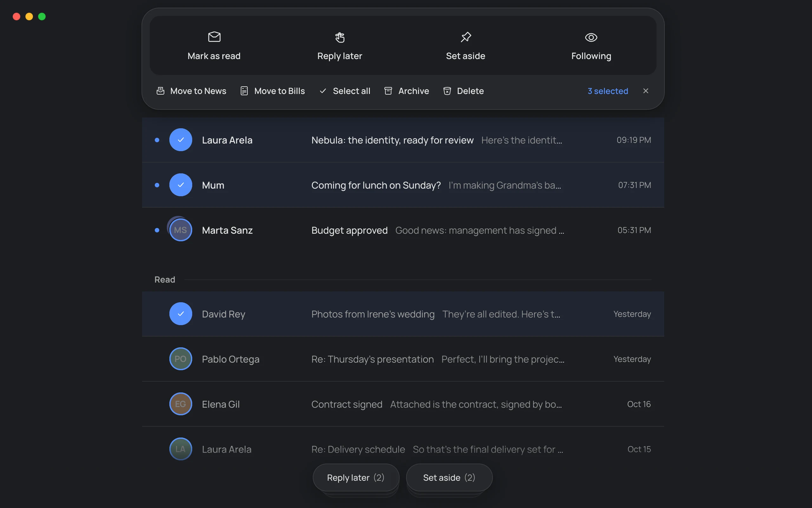Uncheck David Rey's wedding photos email

tap(180, 314)
